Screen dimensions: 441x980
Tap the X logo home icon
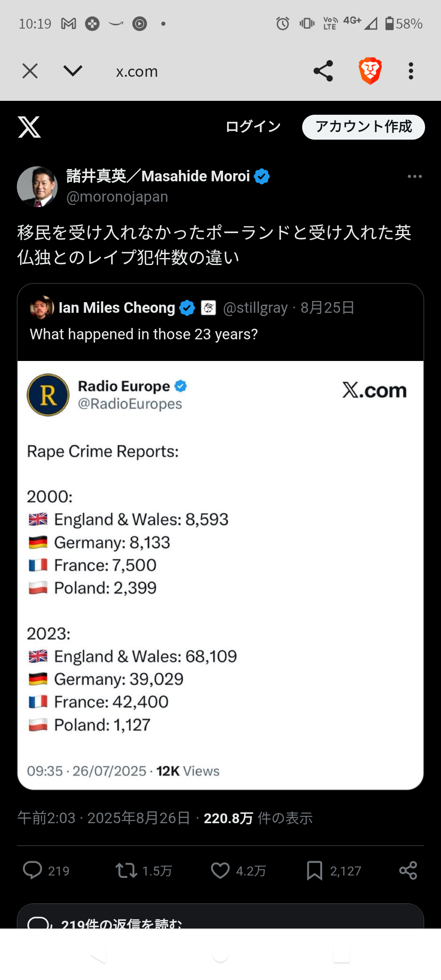click(29, 127)
